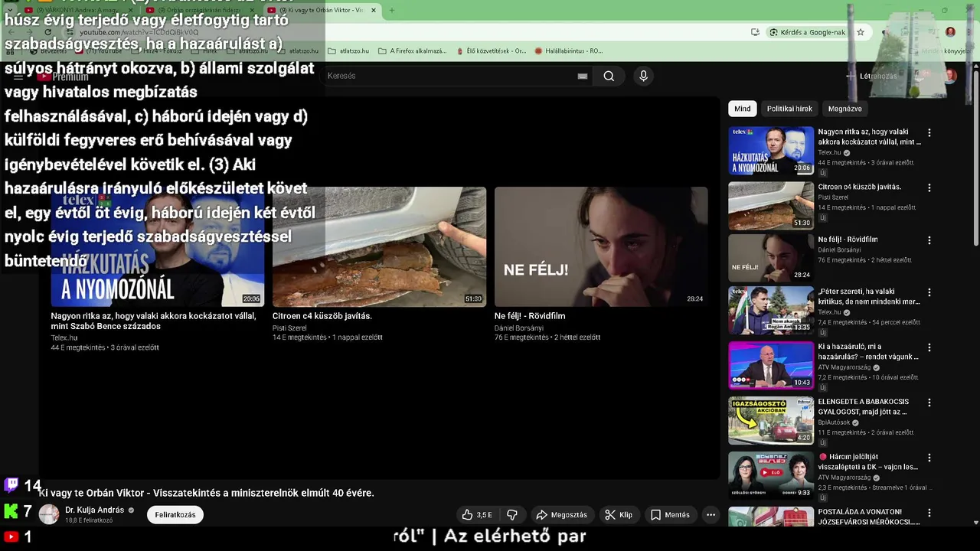
Task: Open options menu for Citroen c4 sidebar video
Action: click(929, 187)
